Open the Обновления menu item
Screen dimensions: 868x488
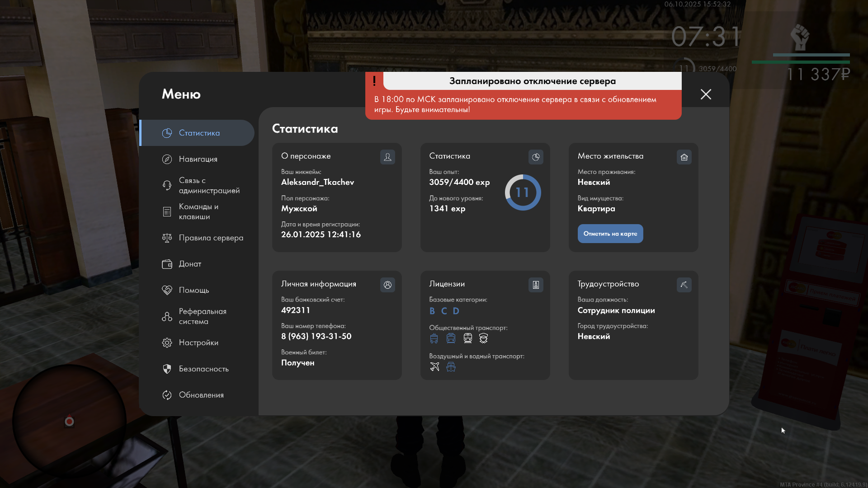(201, 395)
